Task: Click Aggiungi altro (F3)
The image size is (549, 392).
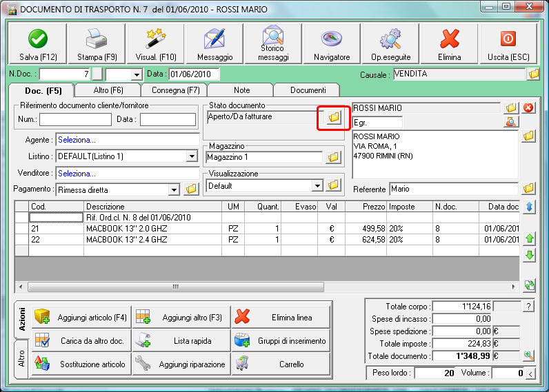Action: click(181, 318)
